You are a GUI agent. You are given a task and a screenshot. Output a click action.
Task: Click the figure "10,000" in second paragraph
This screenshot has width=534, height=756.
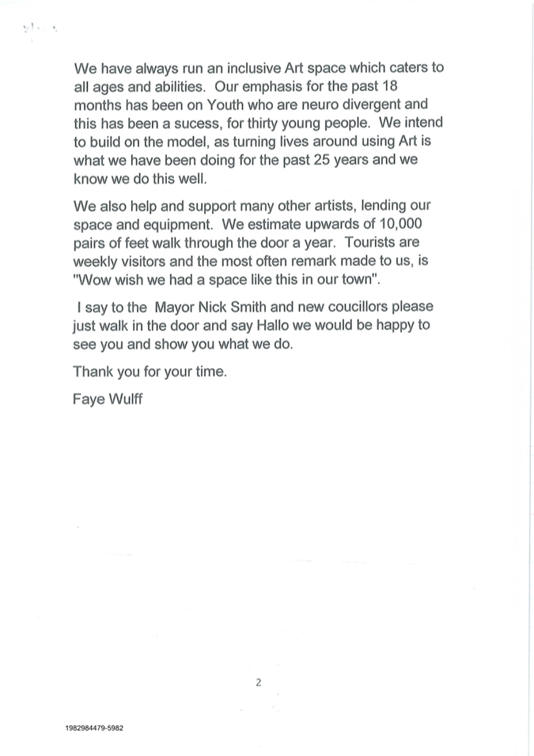tap(400, 224)
